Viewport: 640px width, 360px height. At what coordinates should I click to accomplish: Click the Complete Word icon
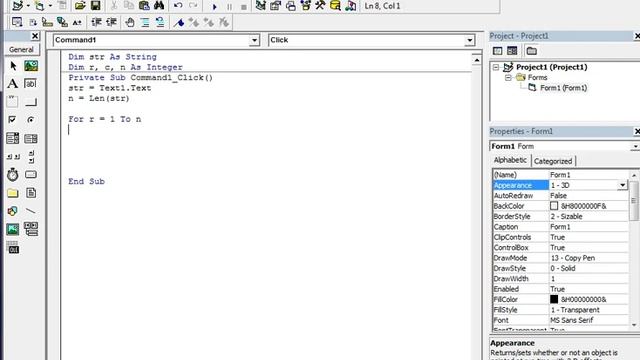[77, 22]
